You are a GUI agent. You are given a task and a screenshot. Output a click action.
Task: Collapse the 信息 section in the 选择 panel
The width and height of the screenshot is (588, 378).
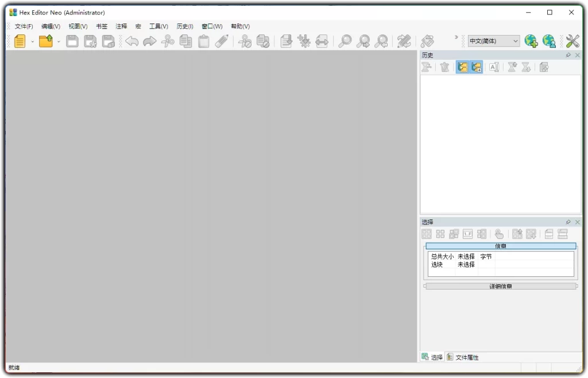pos(500,246)
